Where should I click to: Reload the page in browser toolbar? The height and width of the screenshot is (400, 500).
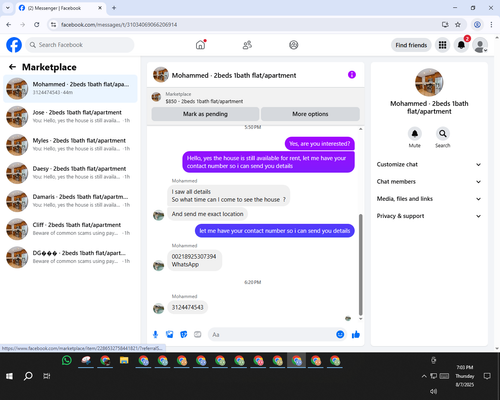coord(37,24)
